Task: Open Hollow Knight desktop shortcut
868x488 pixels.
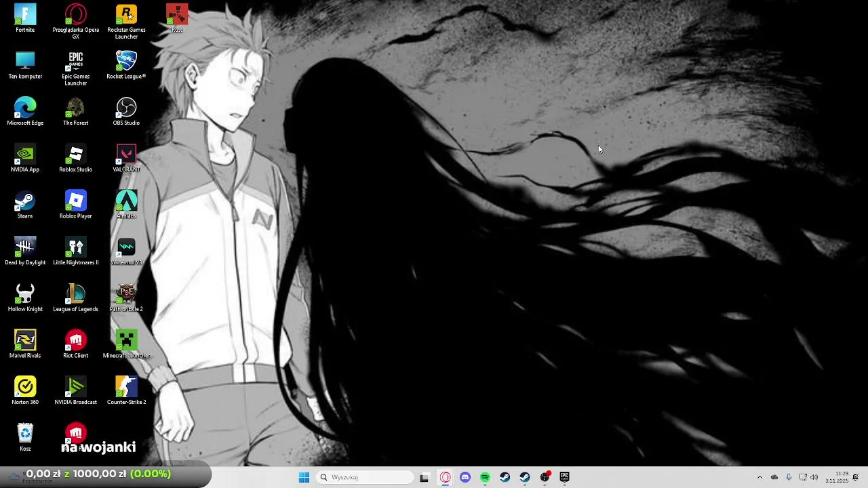Action: click(25, 298)
